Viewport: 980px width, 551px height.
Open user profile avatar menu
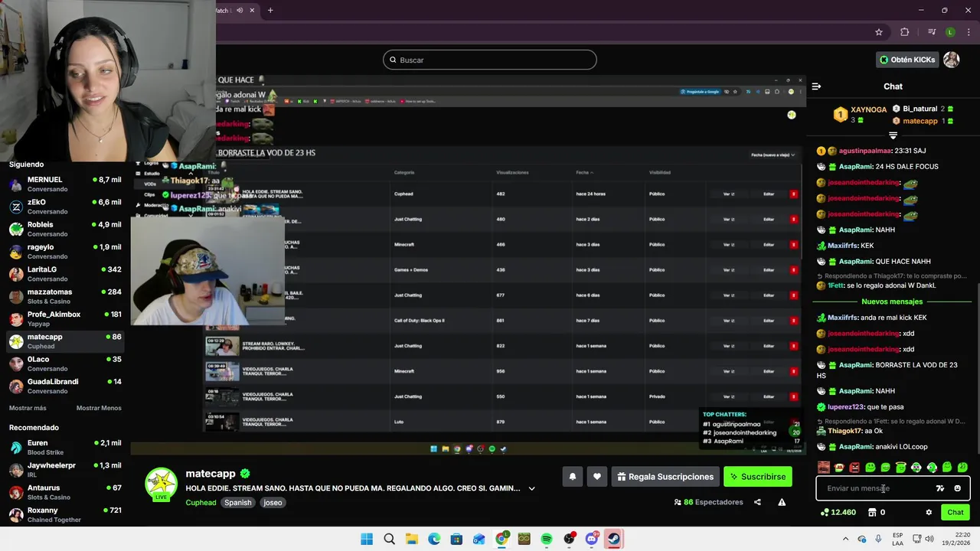(952, 60)
